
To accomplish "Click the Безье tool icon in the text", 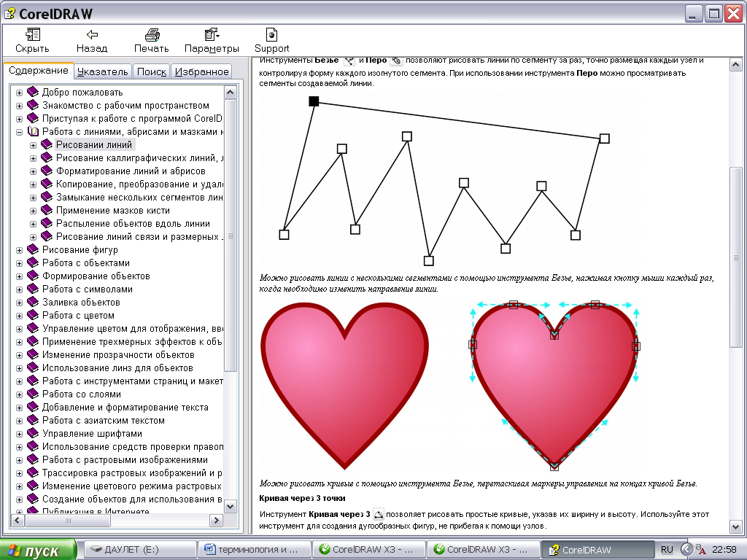I will coord(349,61).
